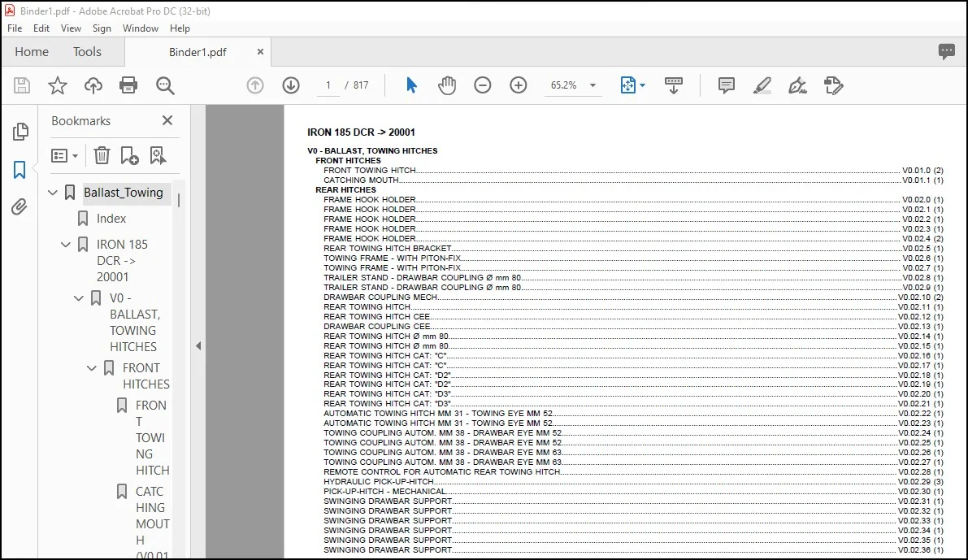Screen dimensions: 968x560
Task: Toggle the Bookmarks panel icon in sidebar
Action: click(20, 170)
